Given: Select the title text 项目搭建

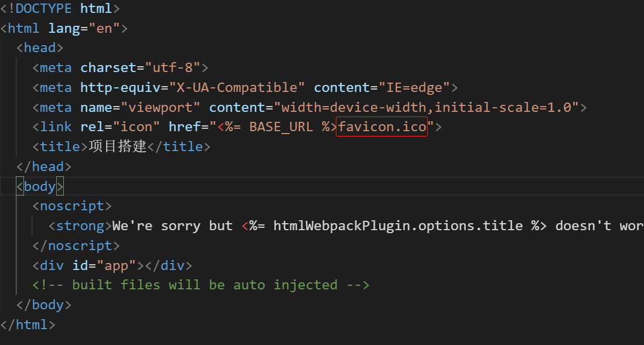Looking at the screenshot, I should click(x=118, y=146).
